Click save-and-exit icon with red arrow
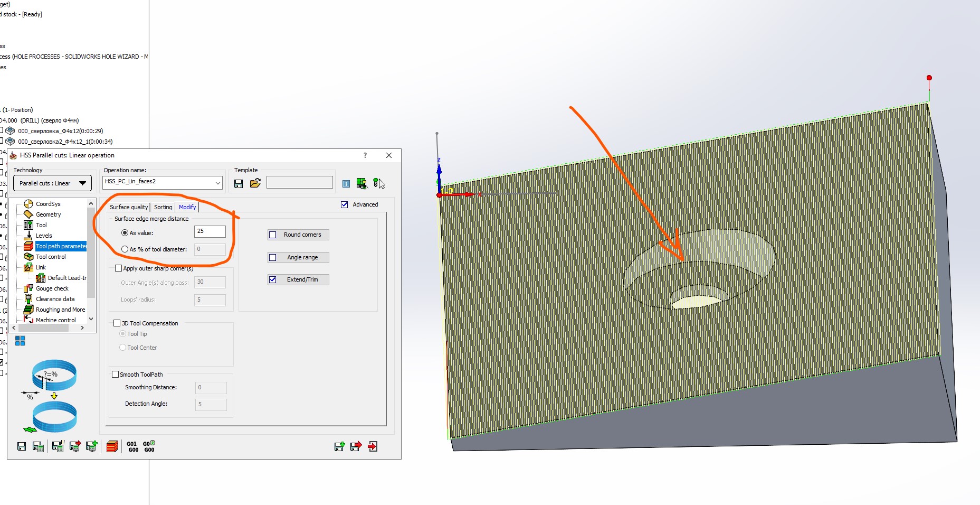This screenshot has width=980, height=505. (356, 446)
